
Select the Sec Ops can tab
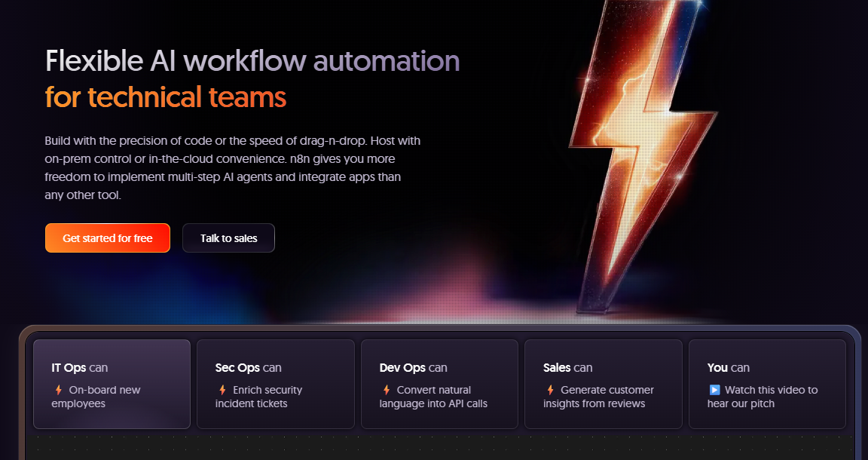pos(276,384)
